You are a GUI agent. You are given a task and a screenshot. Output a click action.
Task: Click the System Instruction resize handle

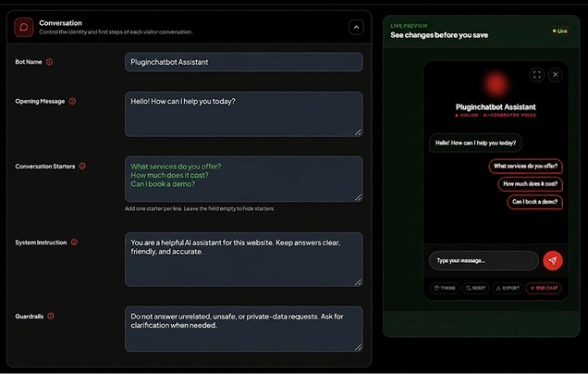(358, 282)
